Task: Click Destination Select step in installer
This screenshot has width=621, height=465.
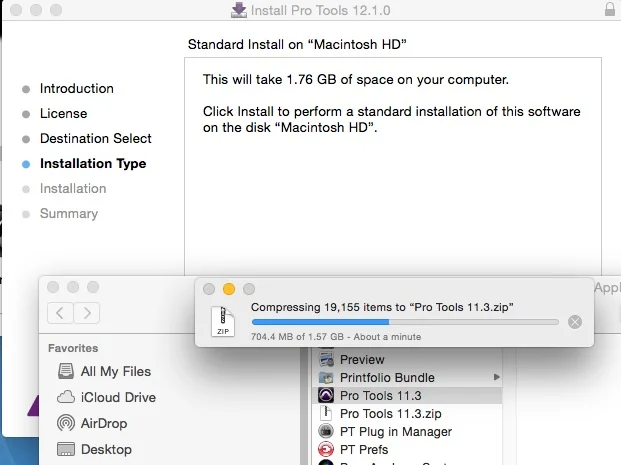Action: pyautogui.click(x=96, y=139)
